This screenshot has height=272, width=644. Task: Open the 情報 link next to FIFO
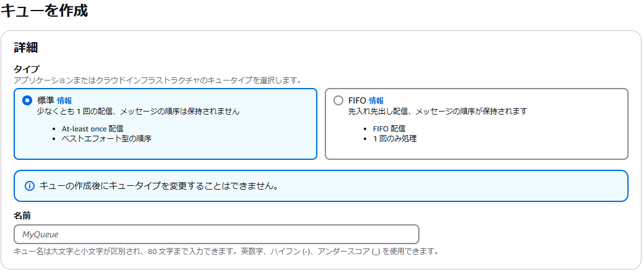(x=376, y=100)
